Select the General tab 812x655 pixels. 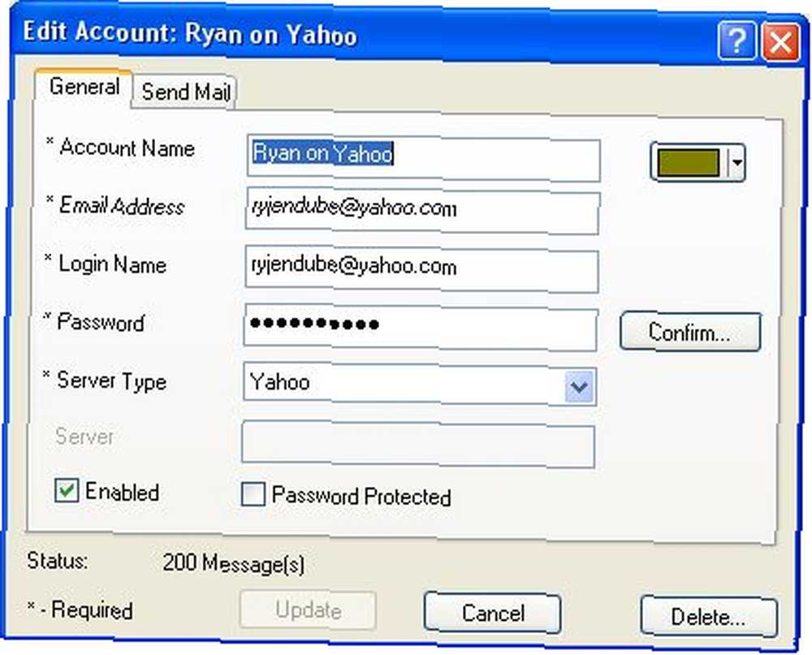click(x=84, y=86)
